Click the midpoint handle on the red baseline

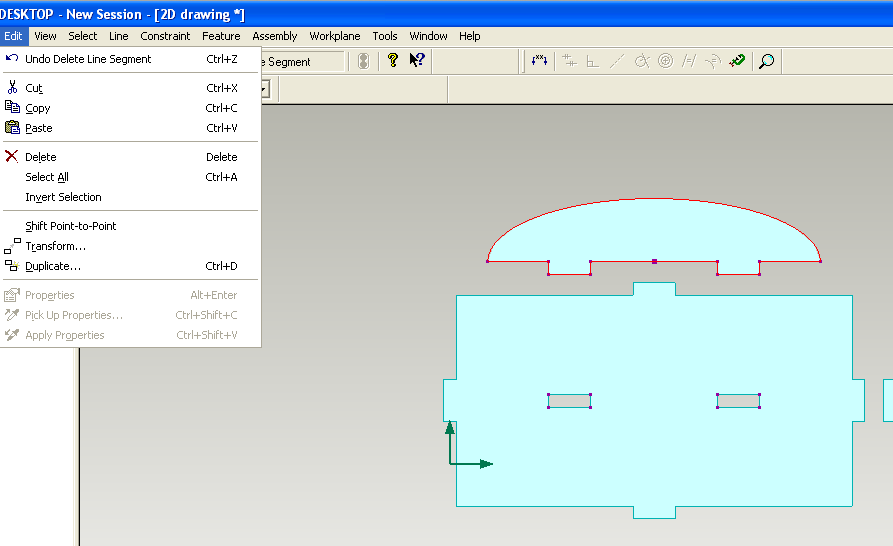[654, 261]
